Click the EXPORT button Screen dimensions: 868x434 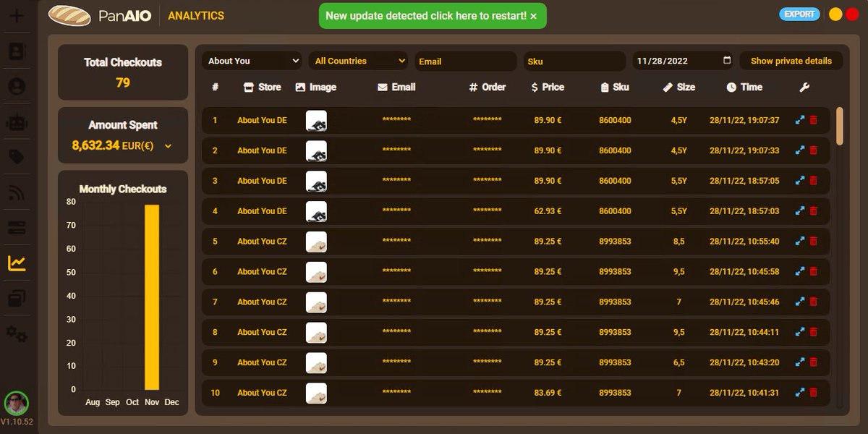click(x=799, y=14)
